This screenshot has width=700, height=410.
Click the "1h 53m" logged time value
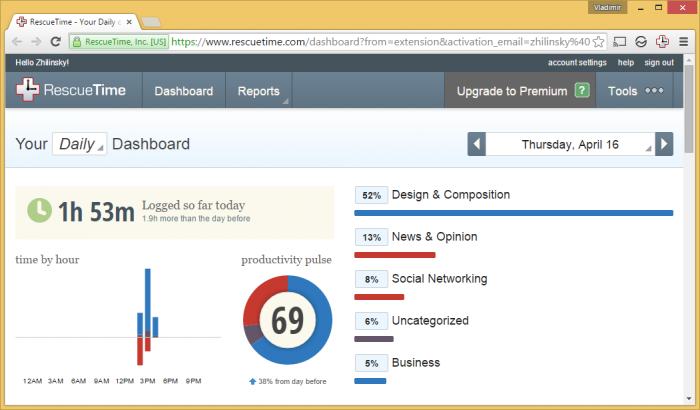(x=96, y=211)
